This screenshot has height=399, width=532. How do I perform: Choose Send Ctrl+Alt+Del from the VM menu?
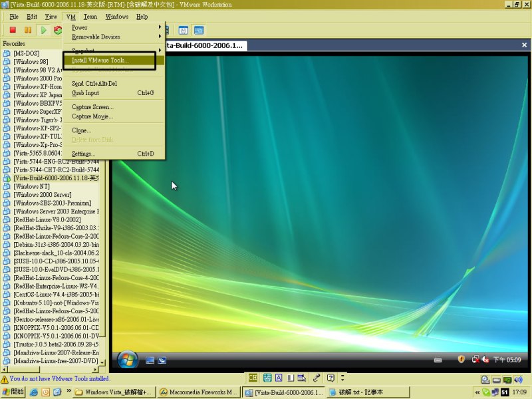point(114,84)
